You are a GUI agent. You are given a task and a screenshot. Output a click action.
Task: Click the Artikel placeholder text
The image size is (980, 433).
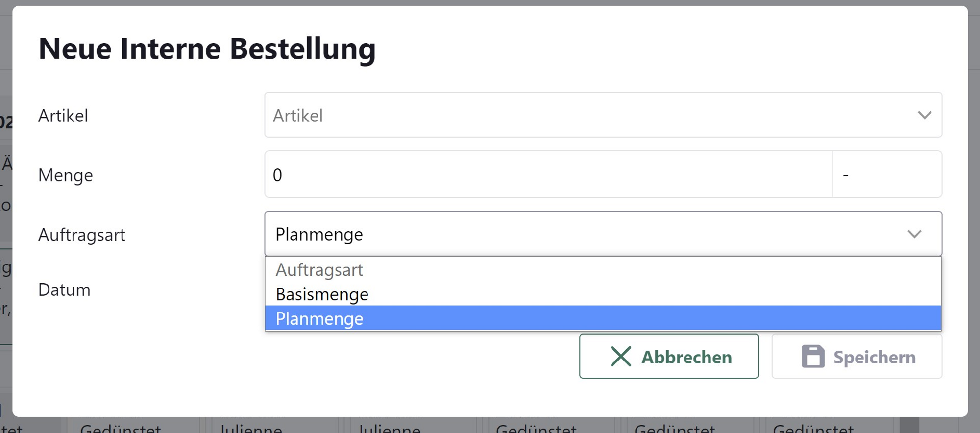(x=298, y=116)
